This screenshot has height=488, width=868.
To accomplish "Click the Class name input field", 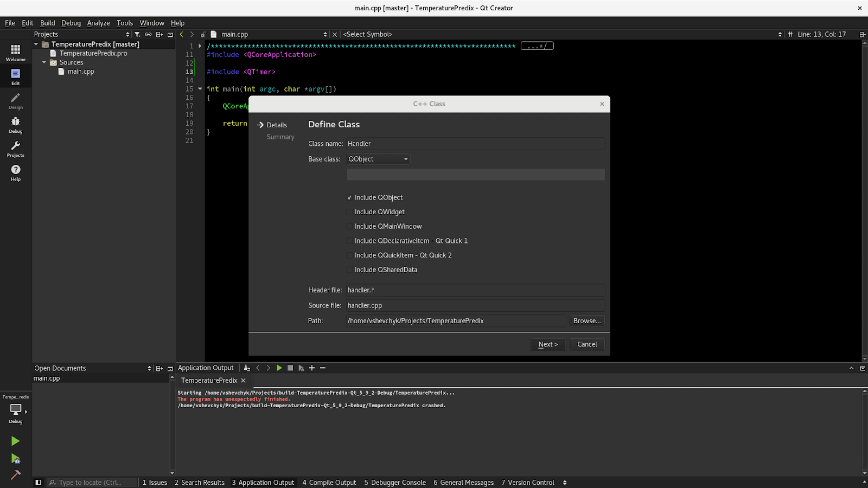I will 475,144.
